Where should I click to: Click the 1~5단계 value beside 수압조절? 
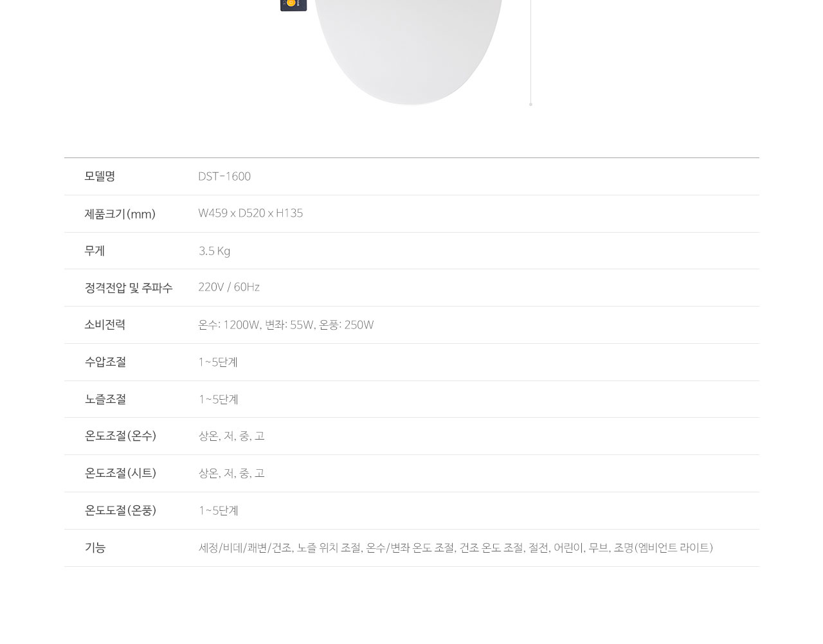coord(218,362)
